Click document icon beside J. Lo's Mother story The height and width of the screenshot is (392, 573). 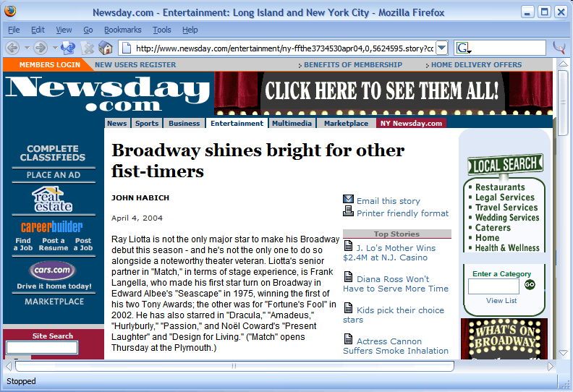348,246
